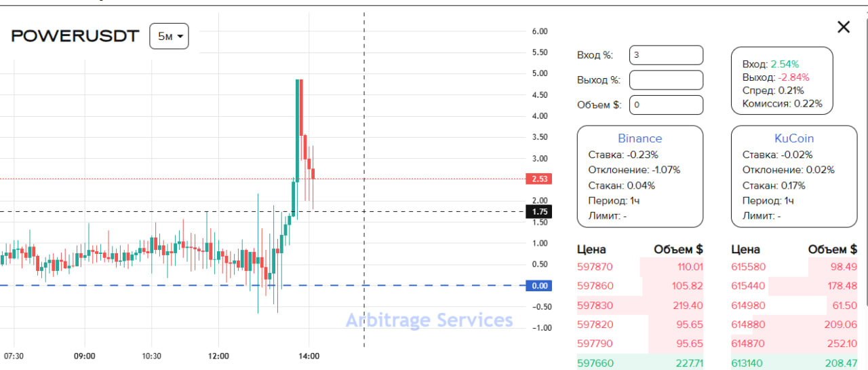
Task: Select Binance ask price 597870
Action: 595,267
